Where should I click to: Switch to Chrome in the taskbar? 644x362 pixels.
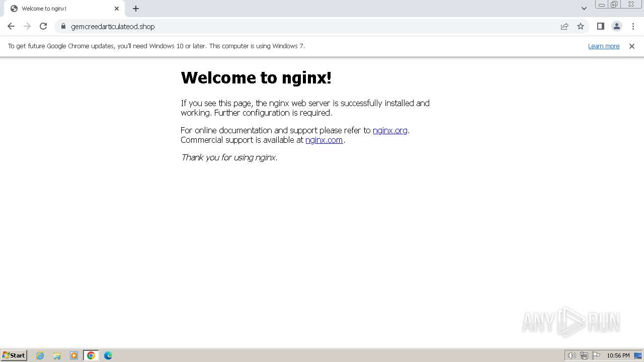pyautogui.click(x=91, y=355)
